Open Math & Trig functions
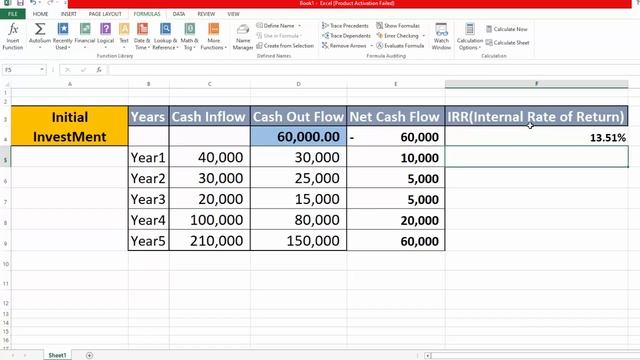640x360 pixels. coord(189,36)
